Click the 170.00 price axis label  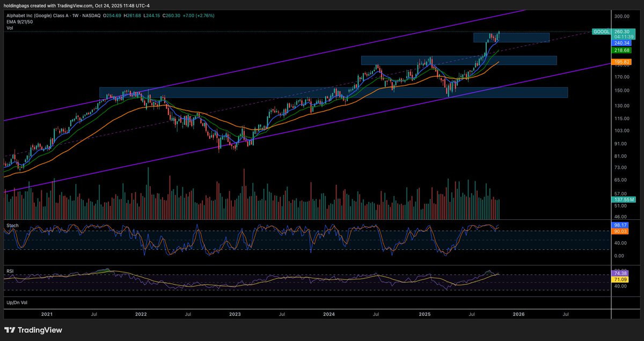pyautogui.click(x=621, y=77)
